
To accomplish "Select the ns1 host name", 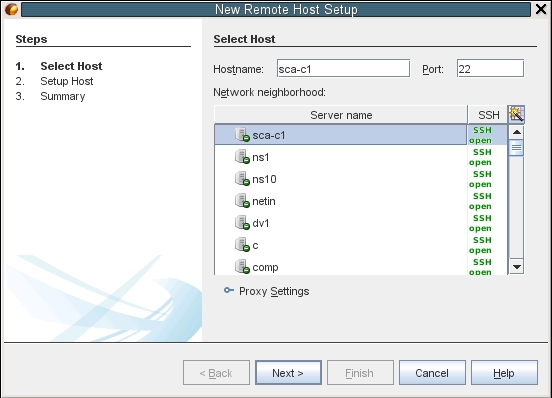I will (261, 157).
